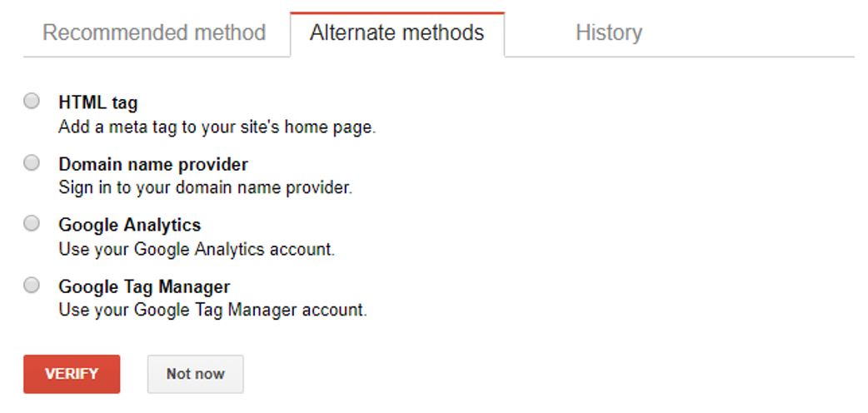
Task: Click 'Use your Google Tag Manager account.' text
Action: [x=212, y=310]
